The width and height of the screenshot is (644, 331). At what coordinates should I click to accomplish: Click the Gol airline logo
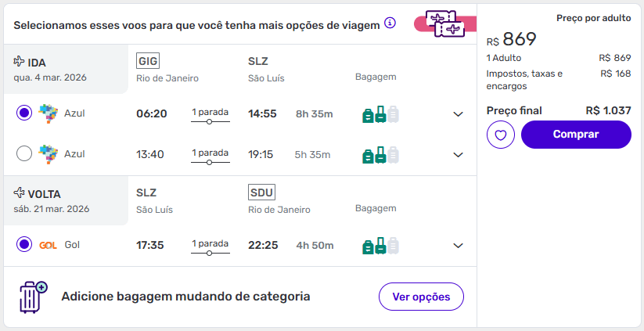point(49,245)
